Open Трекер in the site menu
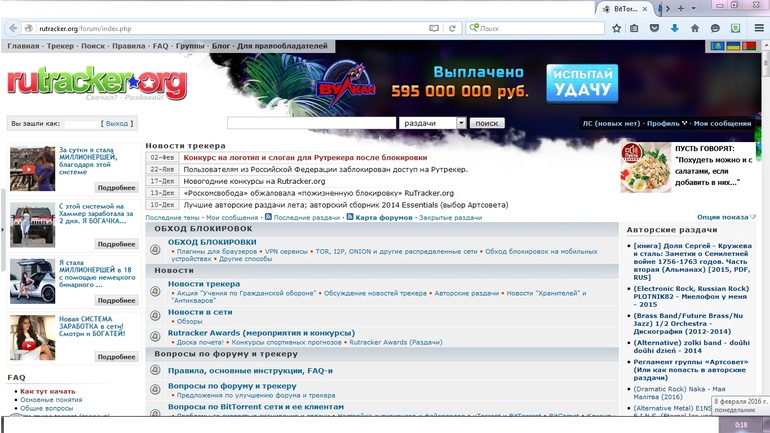This screenshot has height=433, width=770. click(x=60, y=46)
